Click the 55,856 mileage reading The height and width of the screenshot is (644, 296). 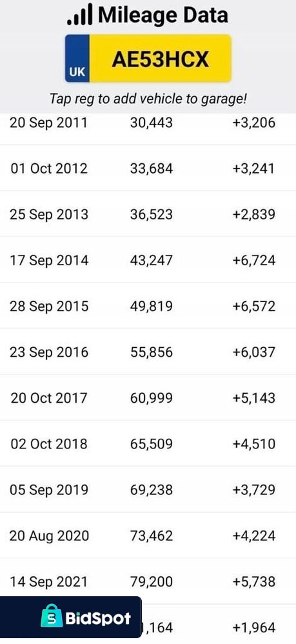point(152,352)
